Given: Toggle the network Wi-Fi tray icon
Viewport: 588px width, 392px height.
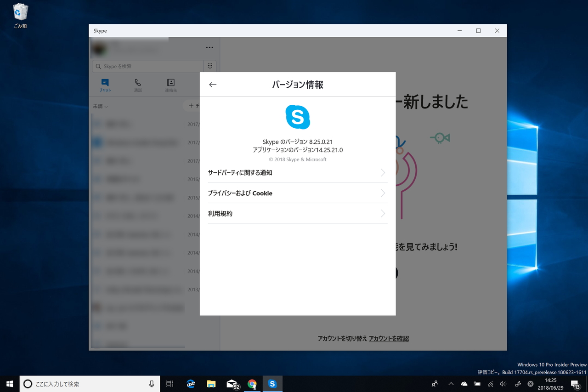Looking at the screenshot, I should 490,384.
